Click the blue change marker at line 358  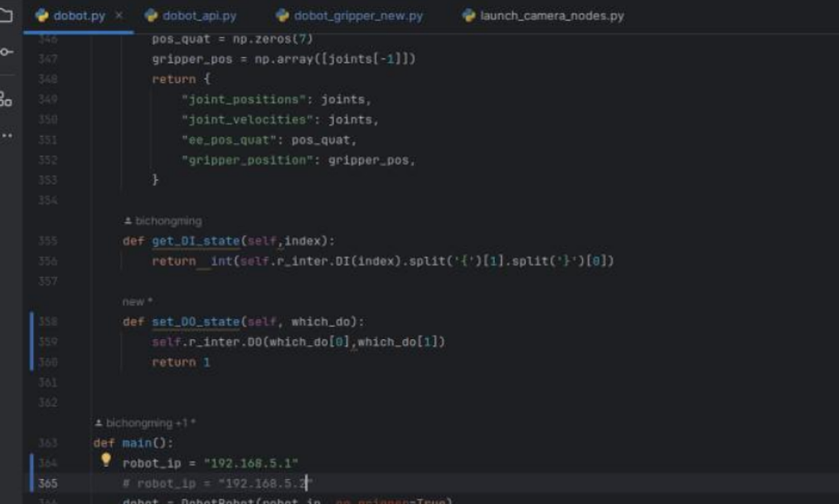[x=32, y=322]
